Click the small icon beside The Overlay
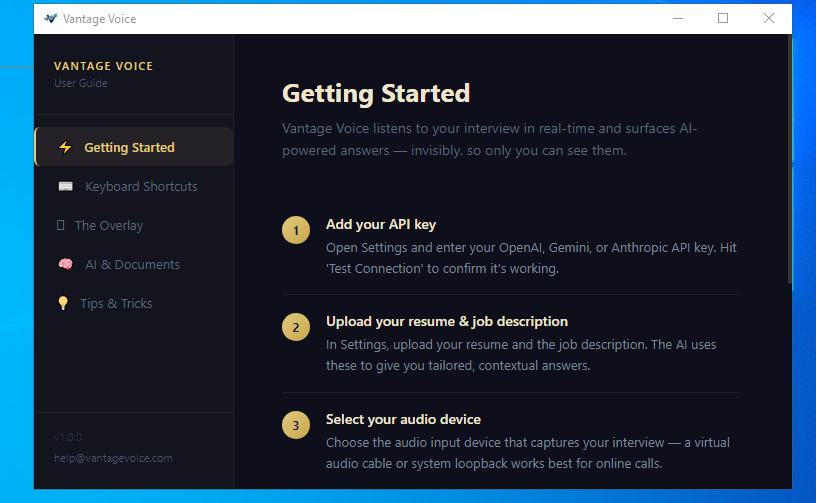This screenshot has height=503, width=816. pyautogui.click(x=60, y=225)
